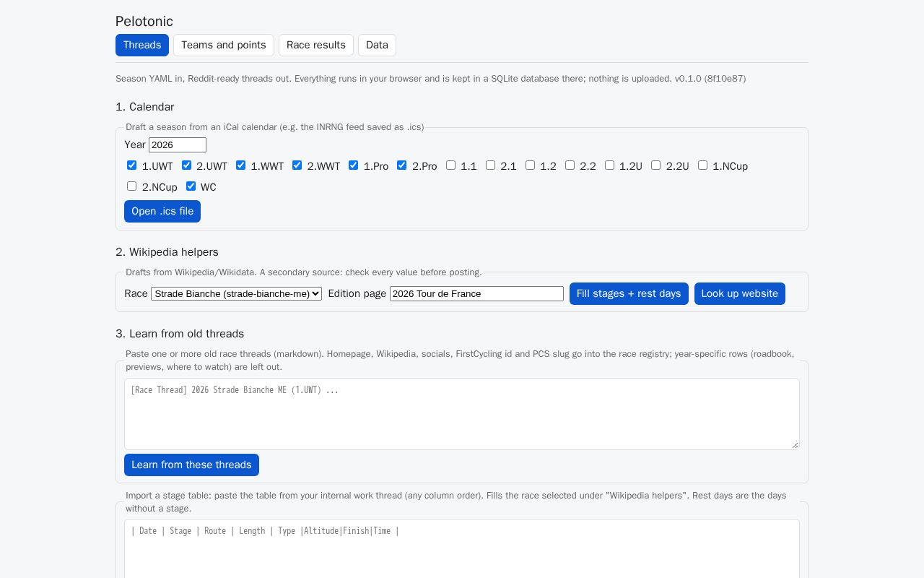924x578 pixels.
Task: Open the Race results tab
Action: click(x=316, y=45)
